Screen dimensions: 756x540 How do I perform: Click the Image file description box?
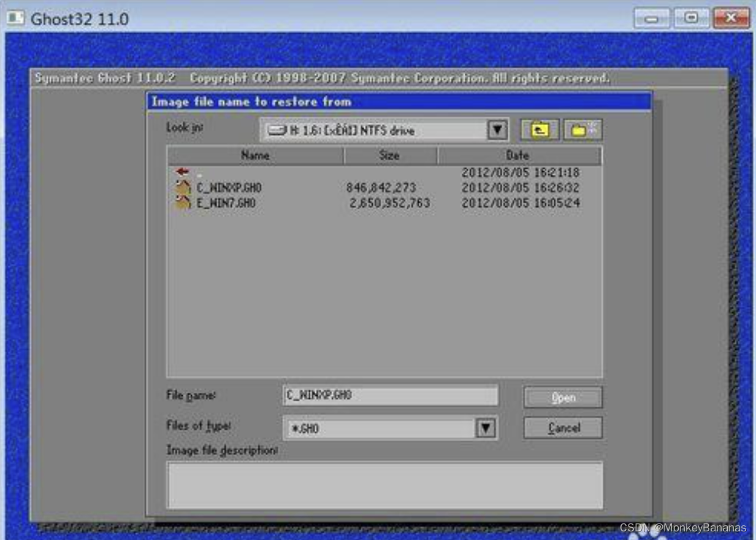pyautogui.click(x=385, y=485)
